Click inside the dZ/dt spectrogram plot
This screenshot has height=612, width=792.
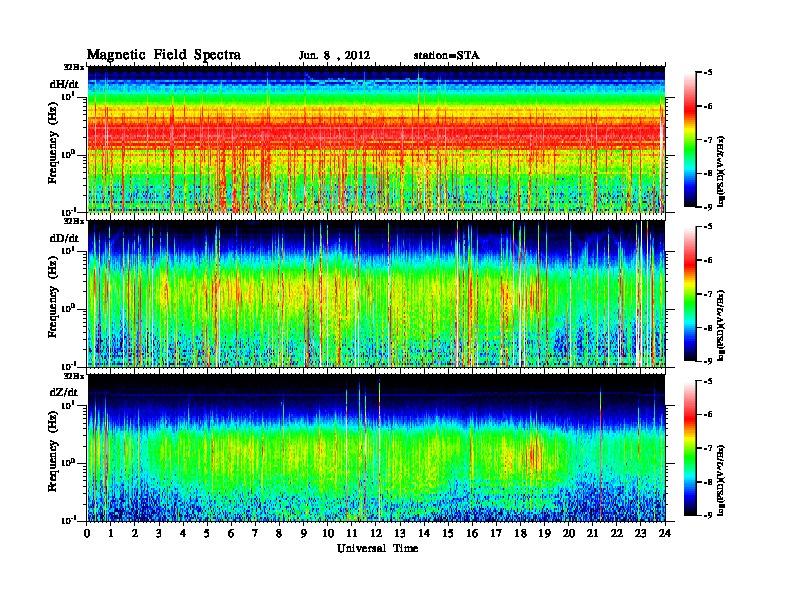376,448
